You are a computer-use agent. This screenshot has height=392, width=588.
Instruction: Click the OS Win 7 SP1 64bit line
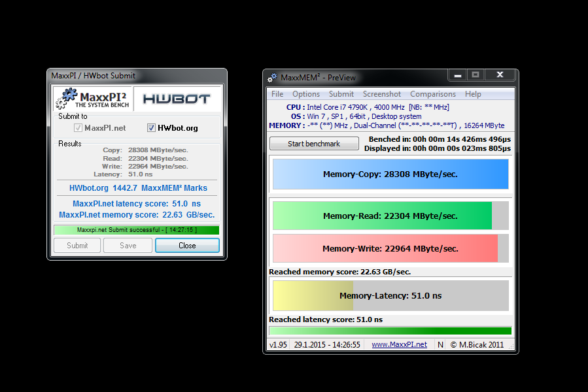click(x=356, y=116)
